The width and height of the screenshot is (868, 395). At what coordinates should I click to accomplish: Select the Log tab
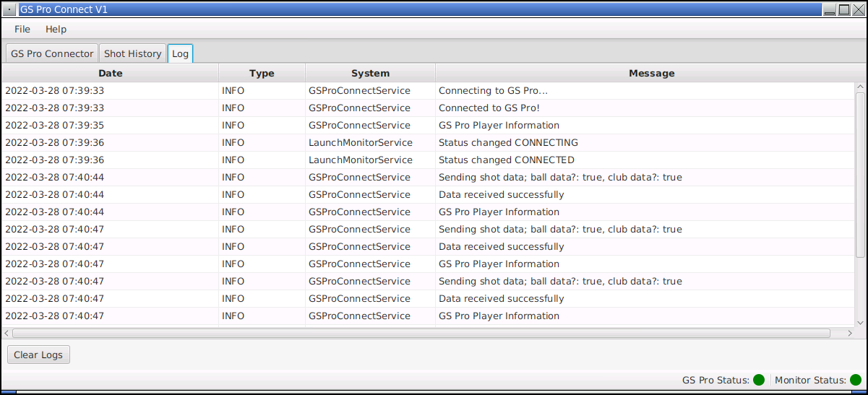(x=180, y=53)
